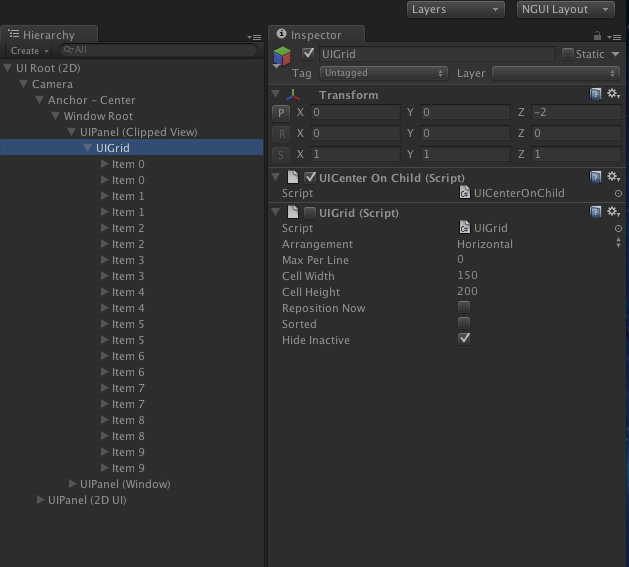Open Transform component help icon

pos(595,94)
